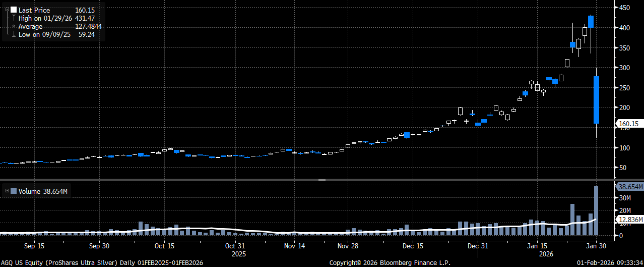Click the tallest Jan 30 volume bar
This screenshot has width=644, height=267.
pyautogui.click(x=596, y=211)
